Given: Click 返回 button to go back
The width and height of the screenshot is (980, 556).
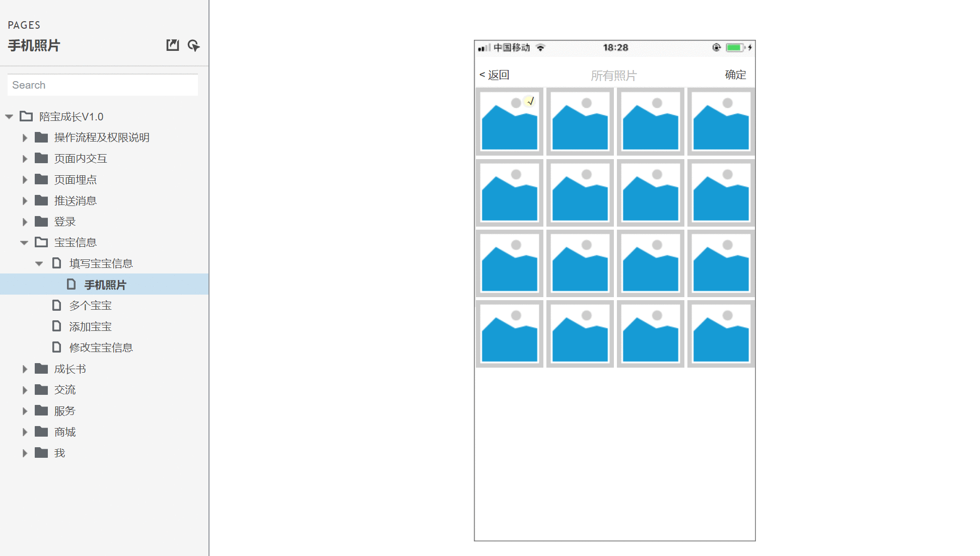Looking at the screenshot, I should [x=495, y=76].
